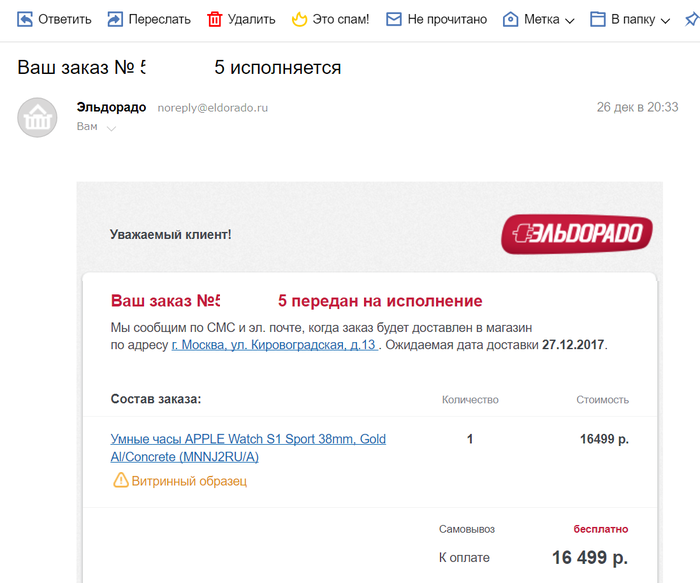The image size is (700, 583).
Task: Click the spam fire icon
Action: 299,19
